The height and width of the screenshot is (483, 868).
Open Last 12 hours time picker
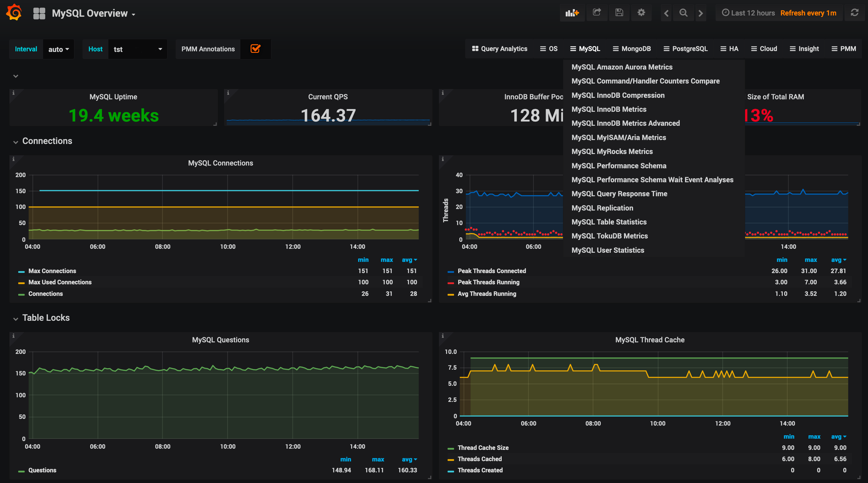748,13
